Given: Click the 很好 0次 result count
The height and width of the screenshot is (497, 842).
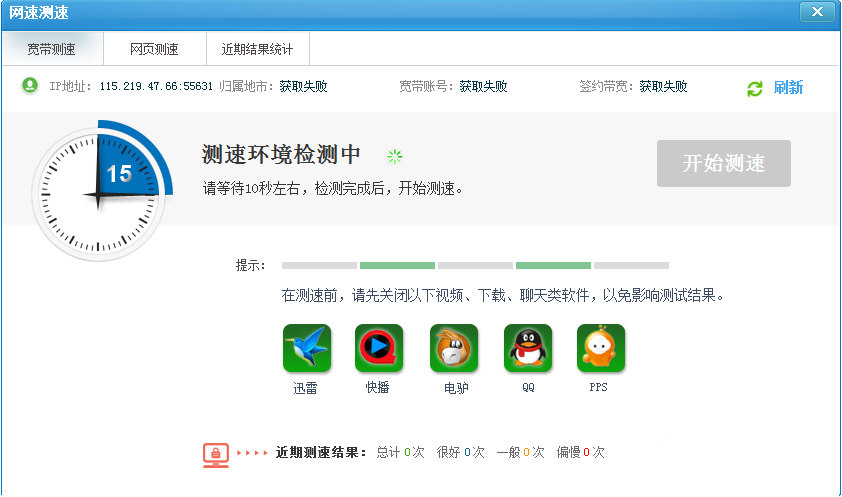Looking at the screenshot, I should (x=461, y=452).
